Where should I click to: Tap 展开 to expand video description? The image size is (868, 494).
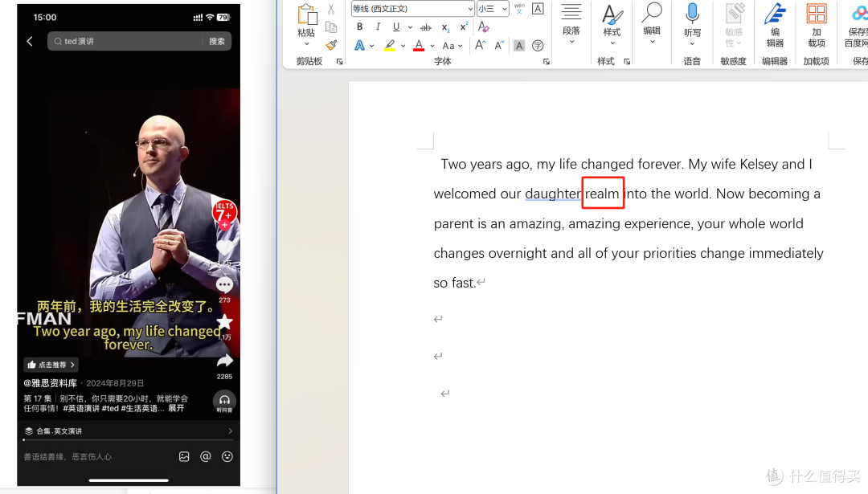point(176,408)
